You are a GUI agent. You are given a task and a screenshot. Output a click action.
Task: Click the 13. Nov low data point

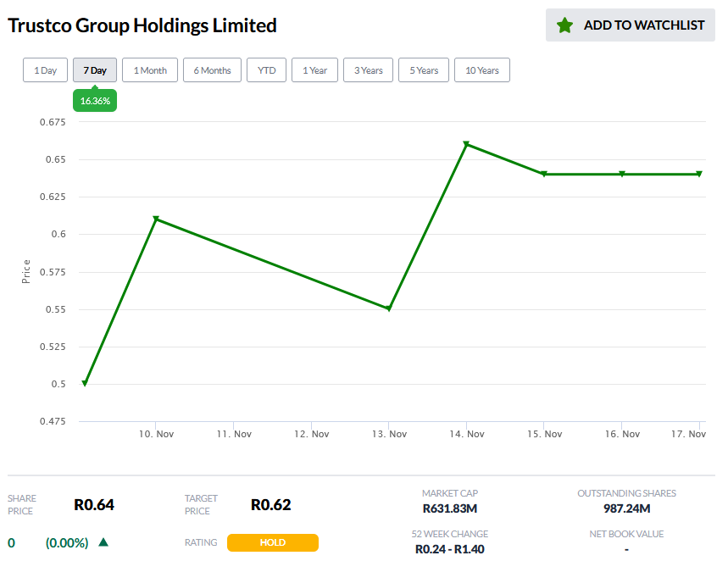click(x=389, y=308)
